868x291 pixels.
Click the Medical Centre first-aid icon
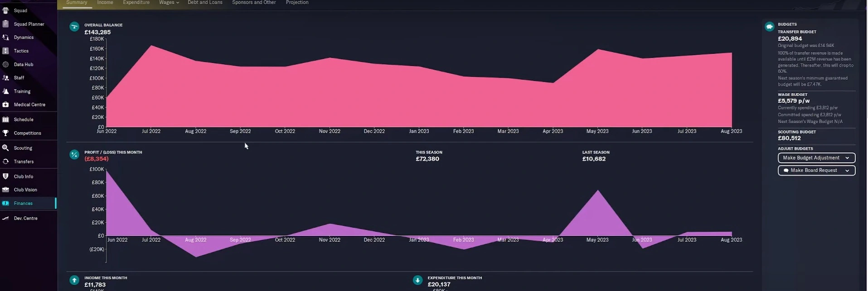click(5, 105)
